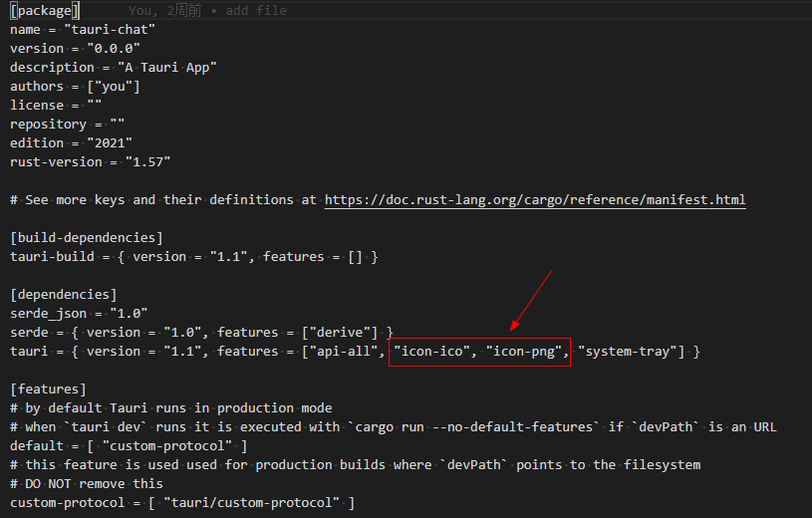Click the "this feature is used" comment line
This screenshot has width=812, height=518.
(356, 464)
